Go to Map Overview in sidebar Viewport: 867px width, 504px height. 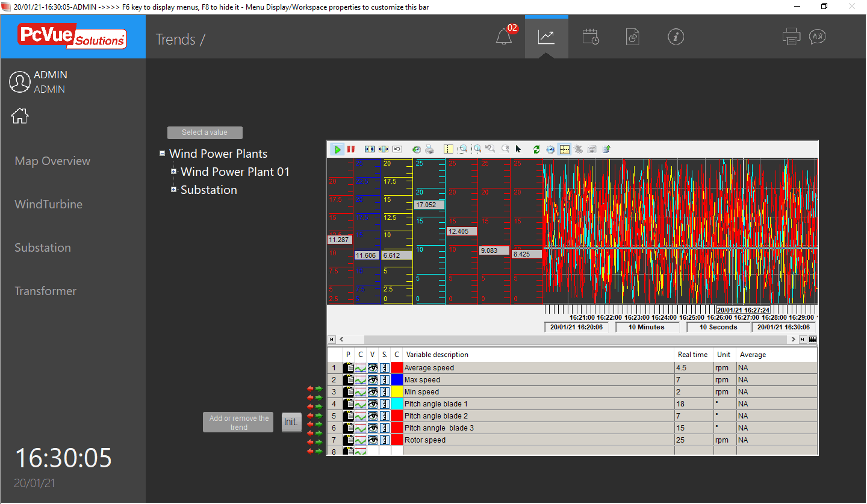pyautogui.click(x=52, y=161)
